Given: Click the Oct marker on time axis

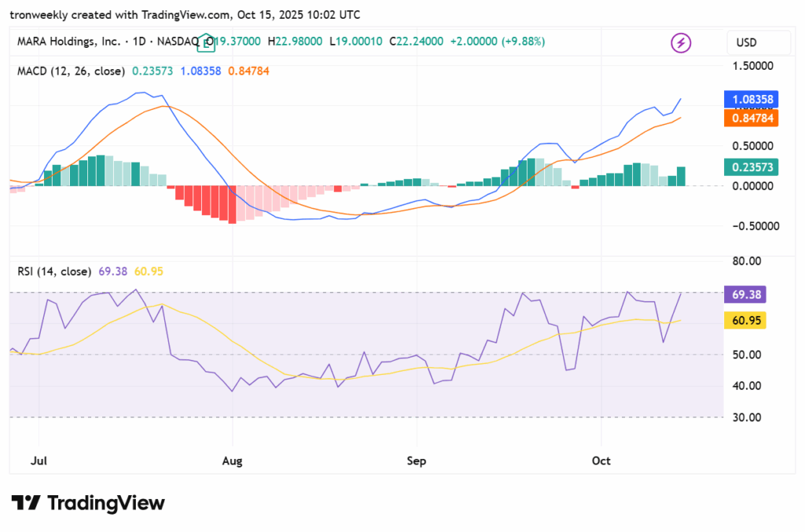Looking at the screenshot, I should point(601,460).
